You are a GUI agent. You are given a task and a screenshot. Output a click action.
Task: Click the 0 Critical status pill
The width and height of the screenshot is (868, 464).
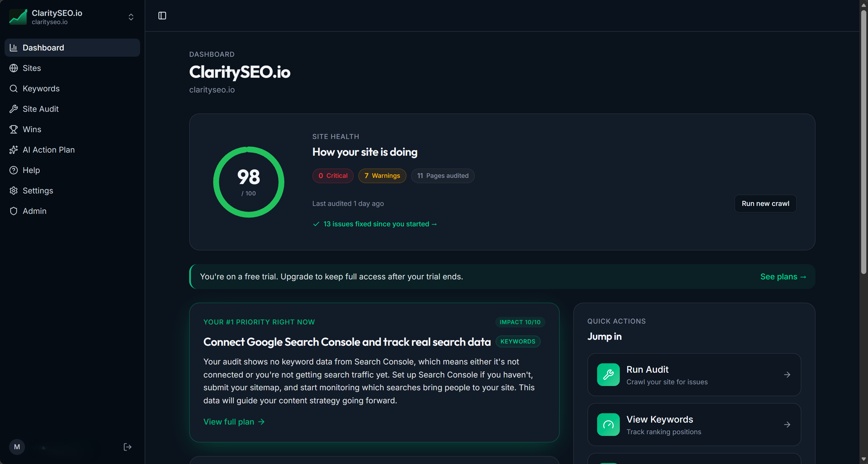tap(333, 176)
